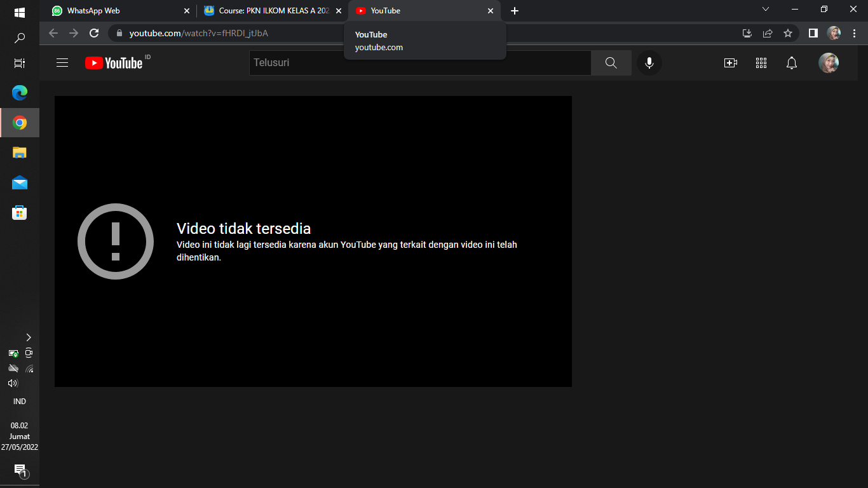Open a new browser tab
The width and height of the screenshot is (868, 488).
tap(515, 11)
